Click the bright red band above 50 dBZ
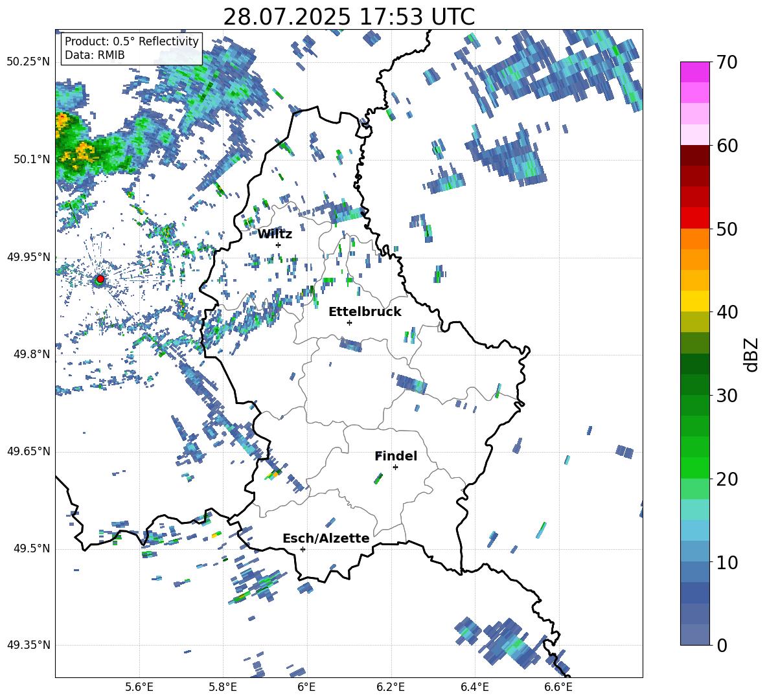This screenshot has width=767, height=700. 695,218
